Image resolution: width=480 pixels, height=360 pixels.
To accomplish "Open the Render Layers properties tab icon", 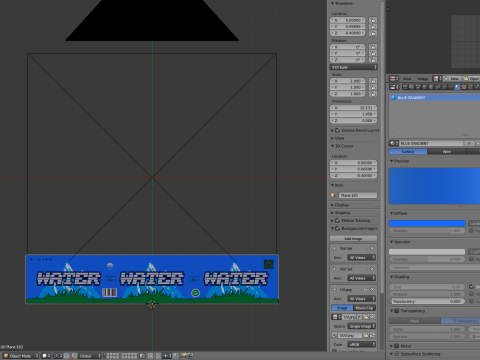I will pos(411,87).
